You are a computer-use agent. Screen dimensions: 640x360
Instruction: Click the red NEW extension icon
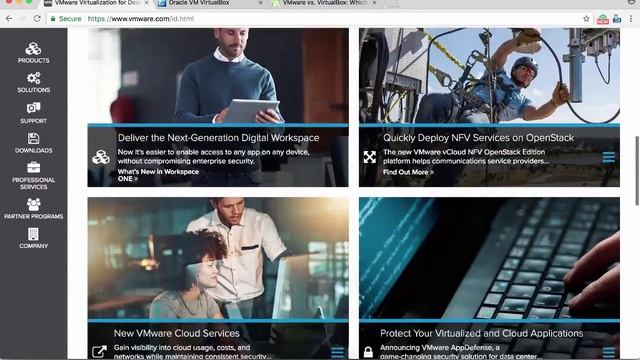(x=602, y=19)
